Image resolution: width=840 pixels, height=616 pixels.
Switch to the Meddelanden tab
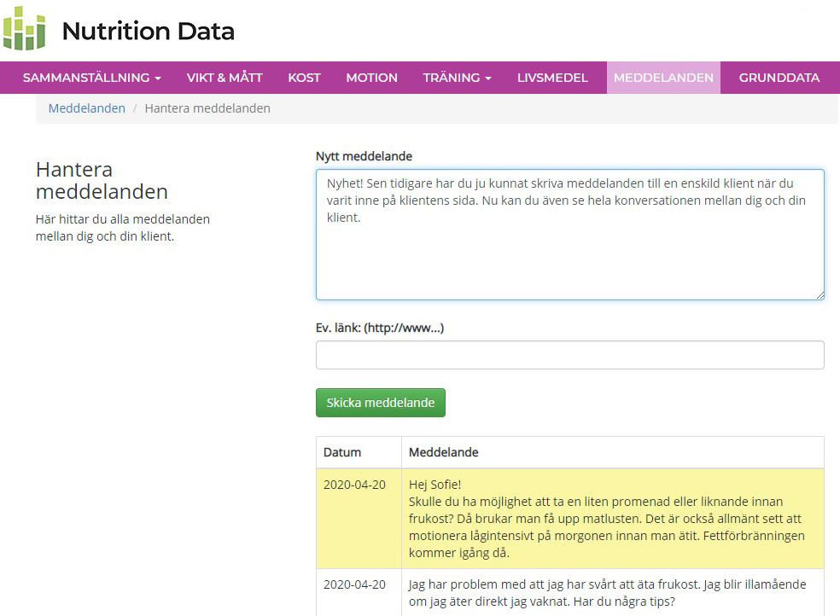663,78
